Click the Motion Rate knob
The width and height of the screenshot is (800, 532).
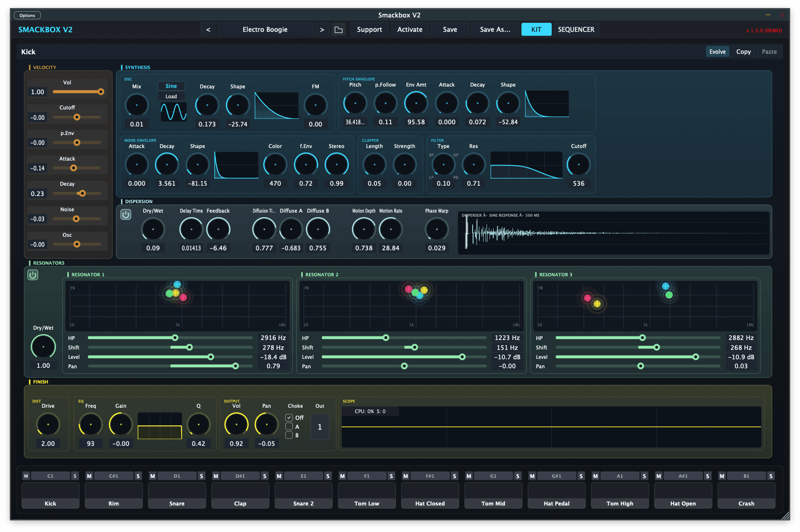(391, 229)
